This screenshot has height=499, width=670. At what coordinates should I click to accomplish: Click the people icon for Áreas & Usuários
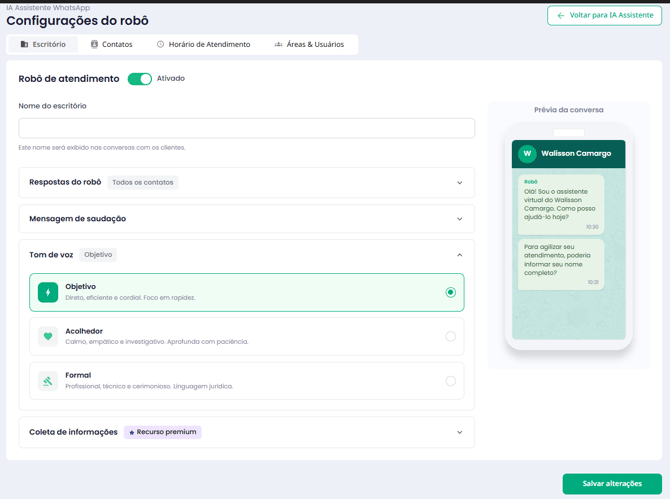click(x=278, y=44)
